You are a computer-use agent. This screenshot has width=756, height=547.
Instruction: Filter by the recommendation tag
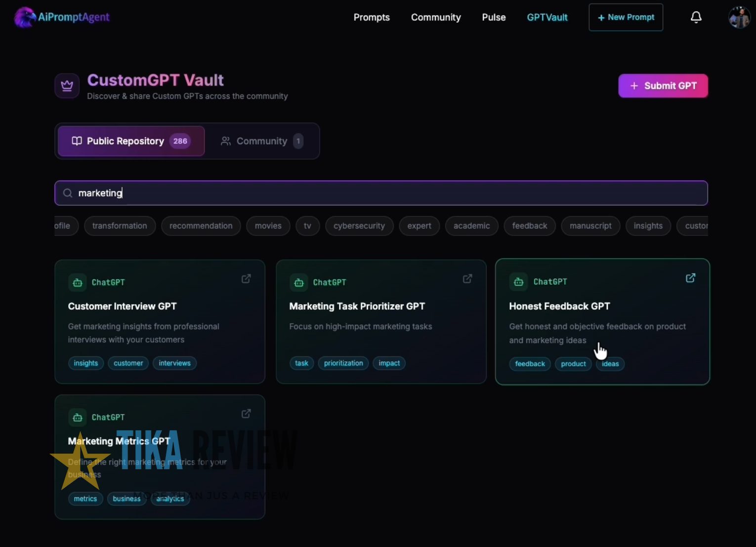pyautogui.click(x=201, y=226)
